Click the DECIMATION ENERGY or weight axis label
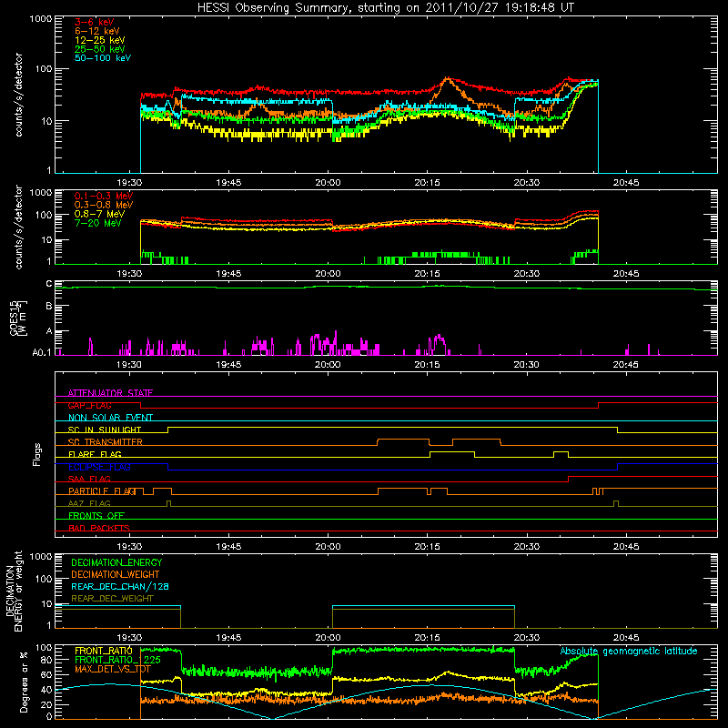728x728 pixels. (x=14, y=591)
